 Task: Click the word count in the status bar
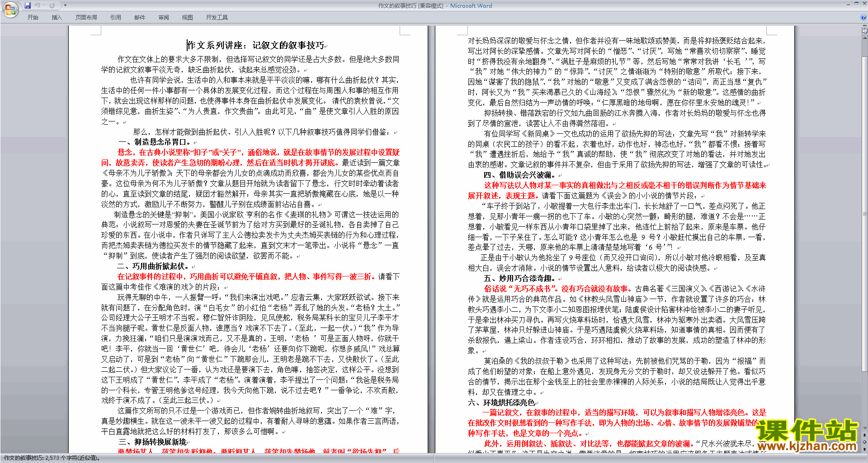(x=52, y=458)
